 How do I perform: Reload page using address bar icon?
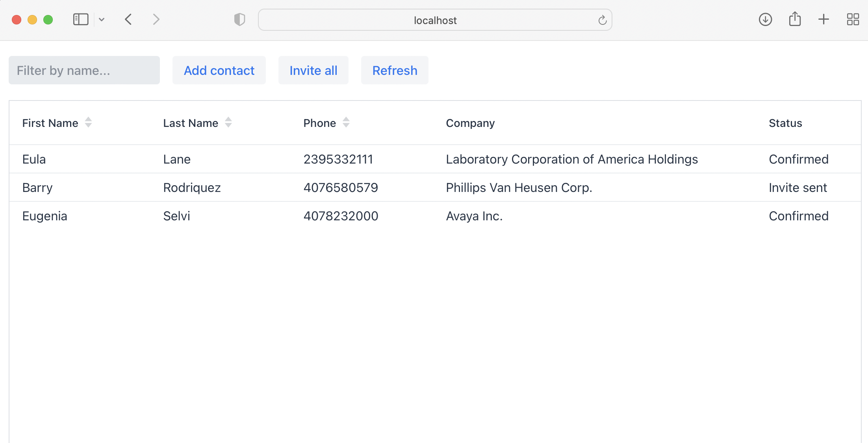(602, 20)
